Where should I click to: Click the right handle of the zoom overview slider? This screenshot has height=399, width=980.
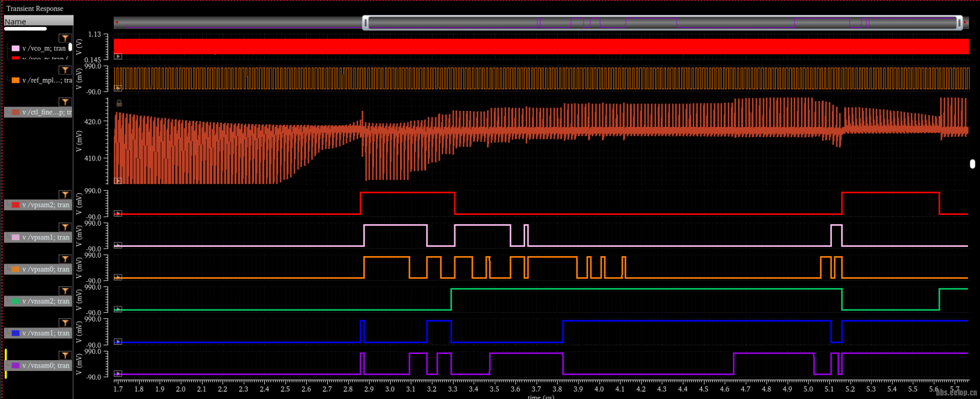click(959, 23)
